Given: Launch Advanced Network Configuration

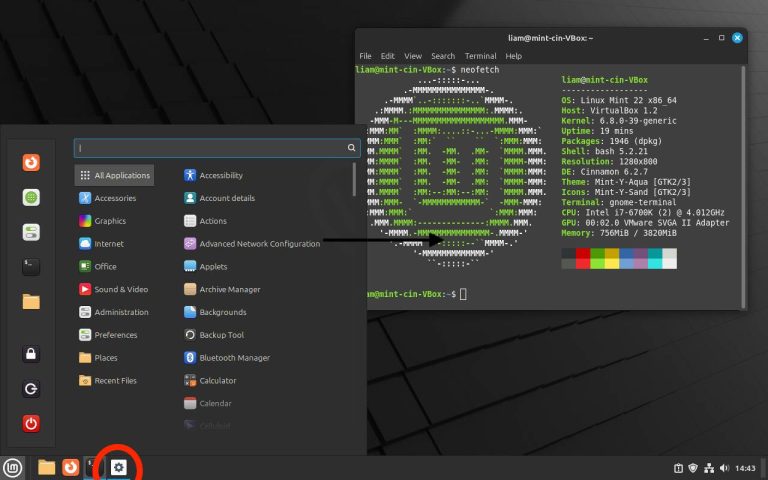Looking at the screenshot, I should 252,243.
